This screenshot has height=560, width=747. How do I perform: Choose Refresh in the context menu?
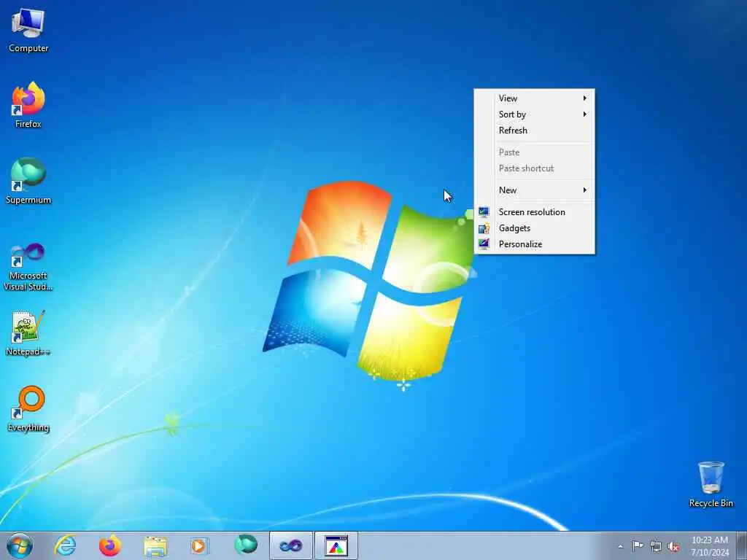coord(534,131)
